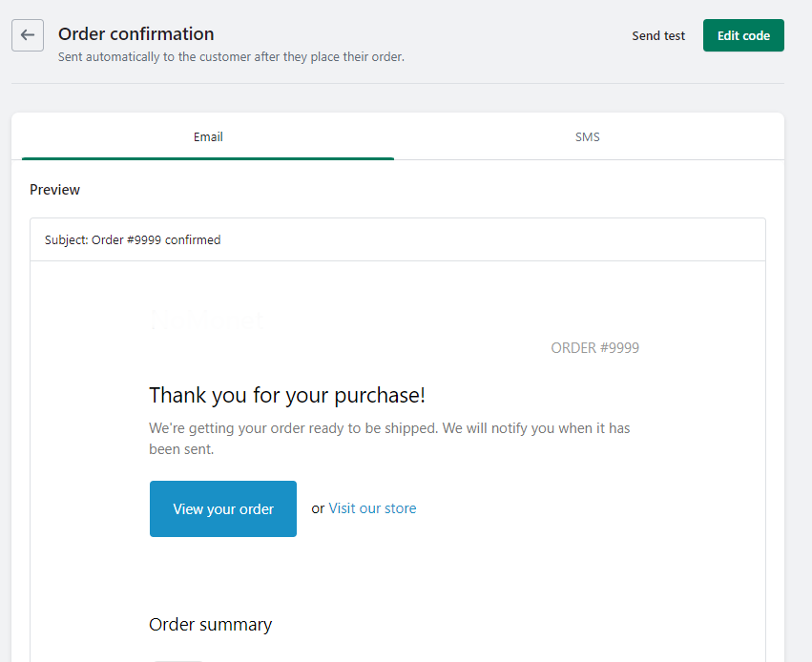This screenshot has height=662, width=812.
Task: Click the Order confirmation page title
Action: 136,34
